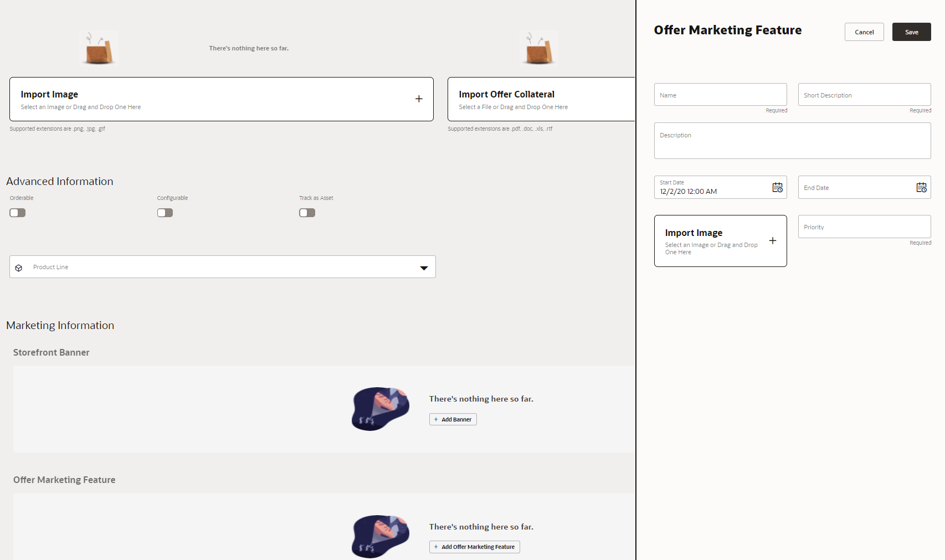Click the Add Banner button

[453, 419]
